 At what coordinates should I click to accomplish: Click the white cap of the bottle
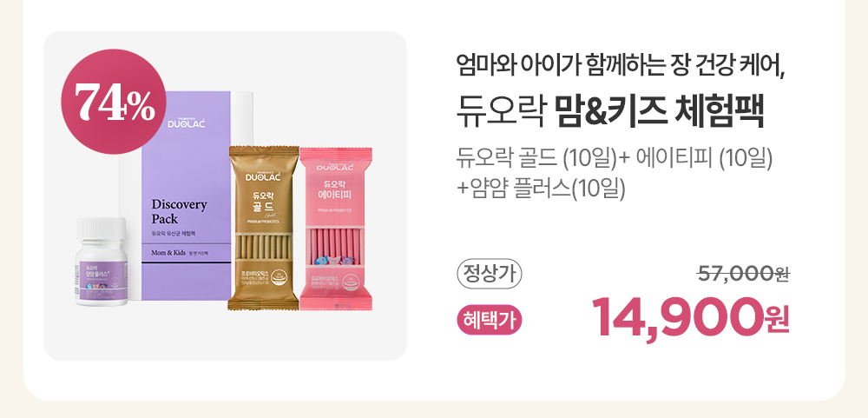[x=101, y=229]
